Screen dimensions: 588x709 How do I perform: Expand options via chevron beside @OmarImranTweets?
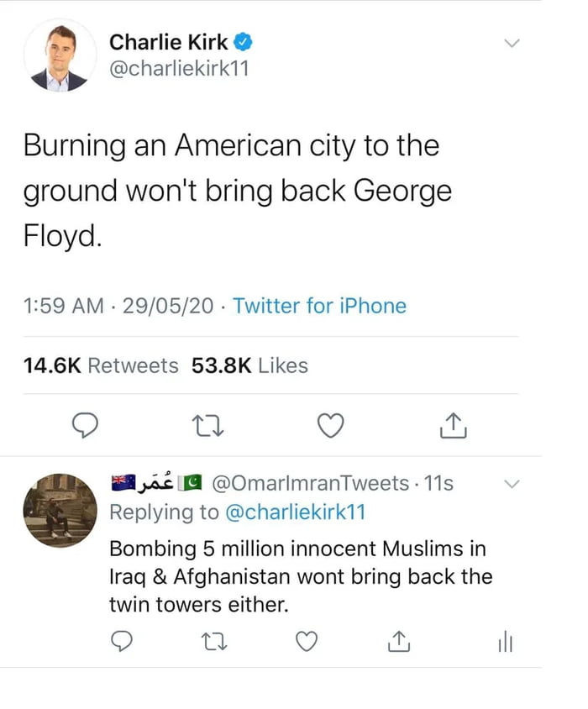[x=513, y=484]
